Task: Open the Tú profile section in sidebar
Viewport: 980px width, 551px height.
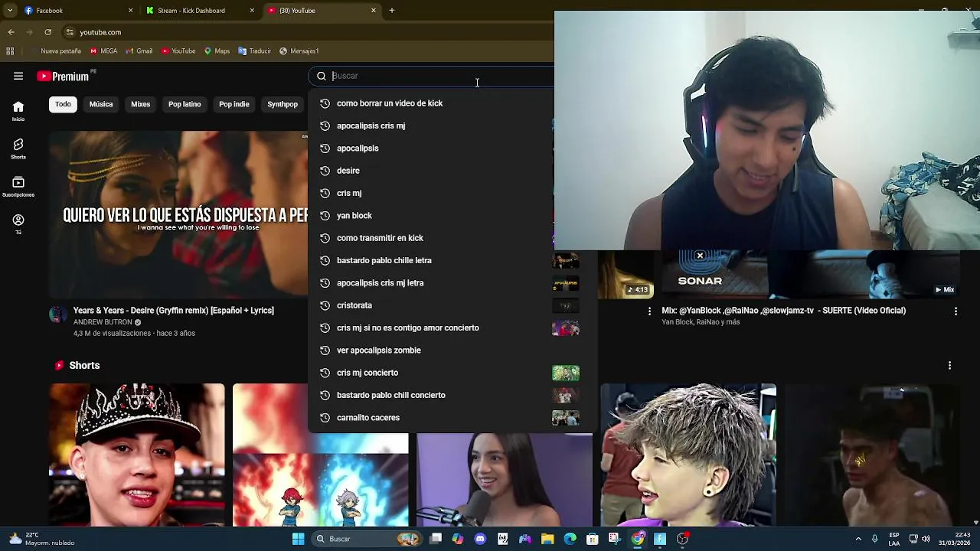Action: pos(18,224)
